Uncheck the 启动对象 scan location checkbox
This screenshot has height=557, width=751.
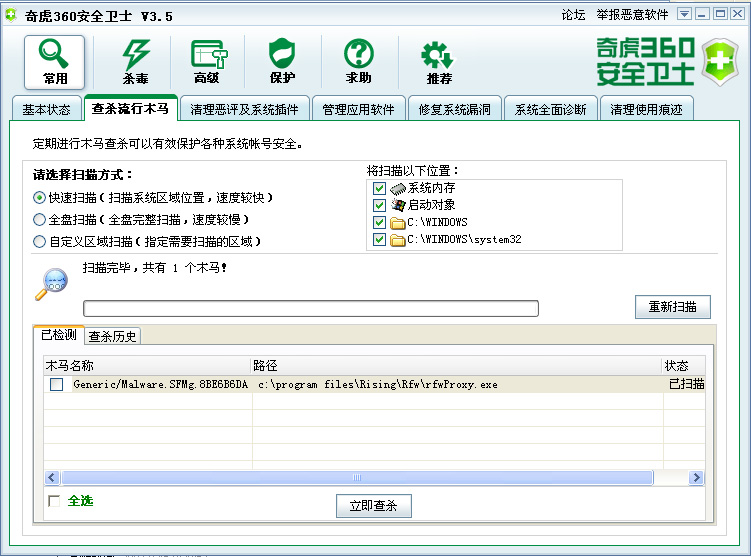tap(379, 205)
